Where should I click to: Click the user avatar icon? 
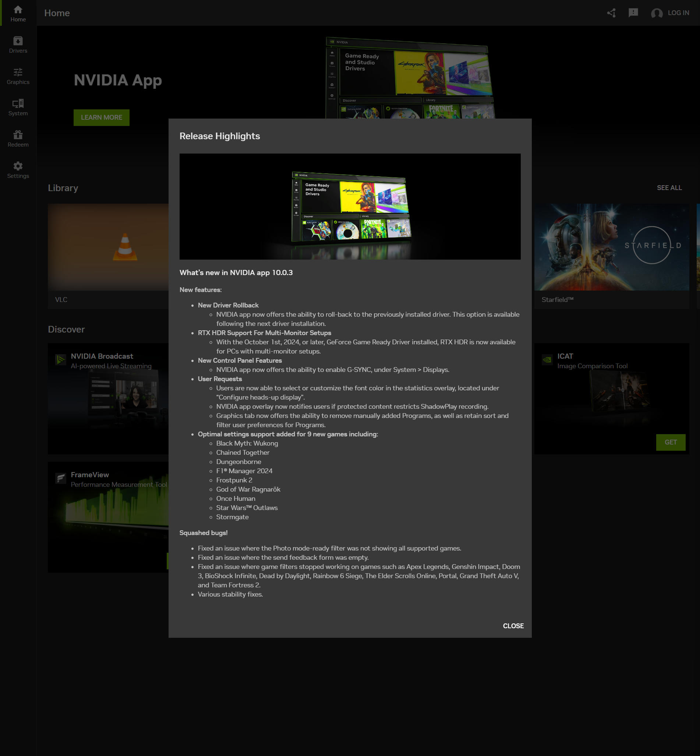click(x=657, y=13)
